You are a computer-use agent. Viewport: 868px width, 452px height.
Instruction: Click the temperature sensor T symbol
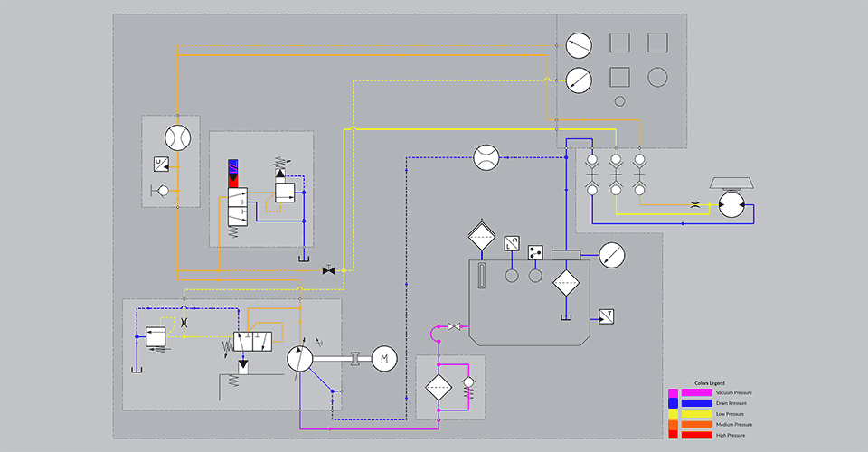(x=606, y=315)
